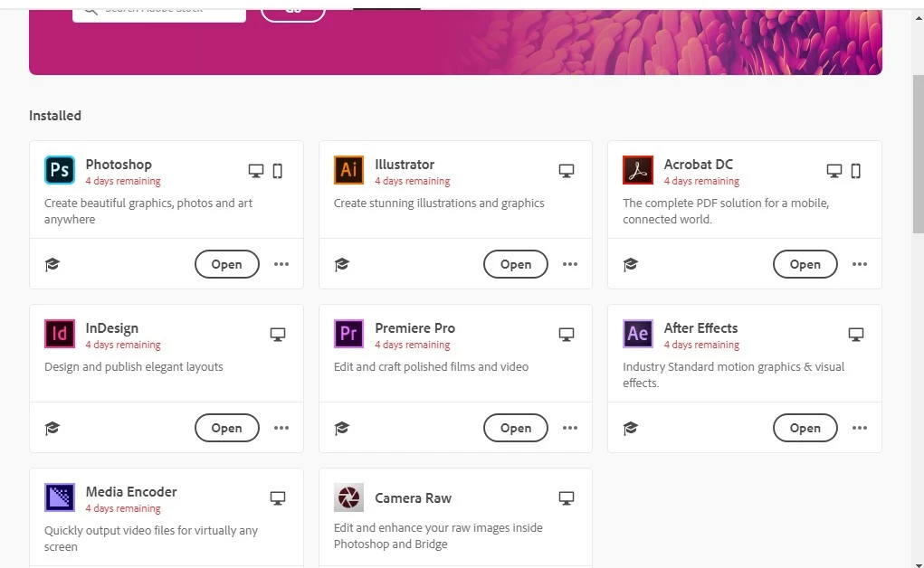Expand Premiere Pro more options ellipsis menu
Screen dimensions: 924x568
click(x=570, y=428)
